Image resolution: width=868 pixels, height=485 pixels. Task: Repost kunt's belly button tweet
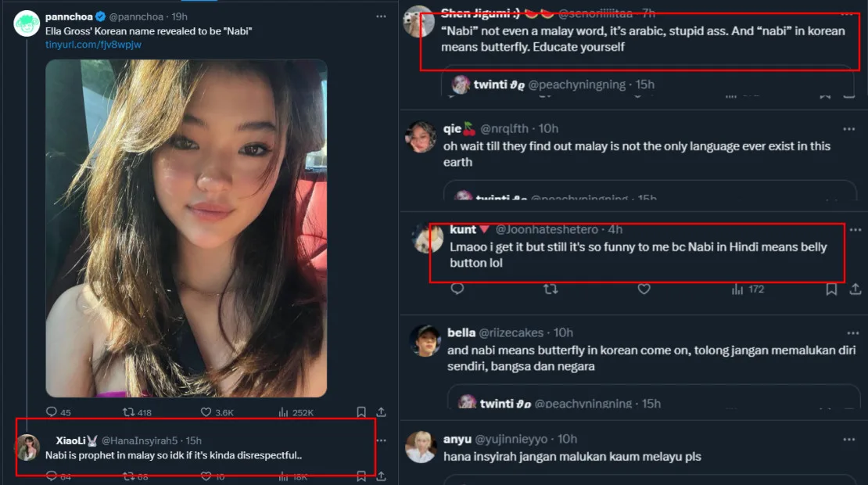551,289
